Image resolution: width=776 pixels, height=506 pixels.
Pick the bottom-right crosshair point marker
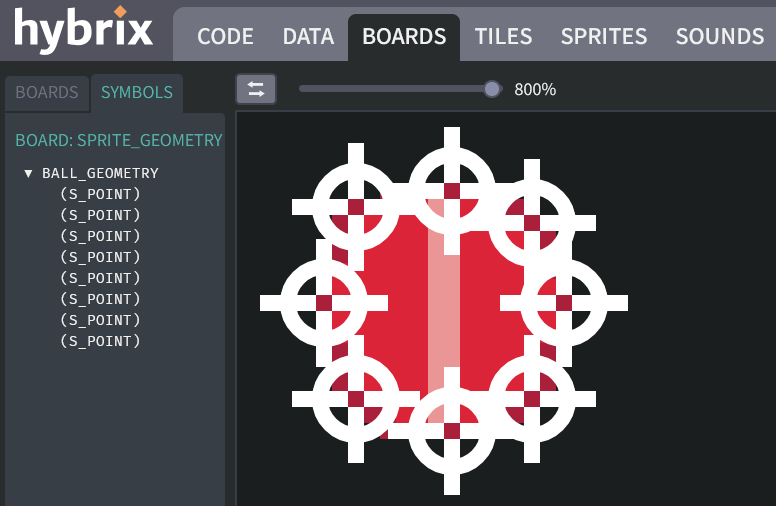pyautogui.click(x=532, y=399)
